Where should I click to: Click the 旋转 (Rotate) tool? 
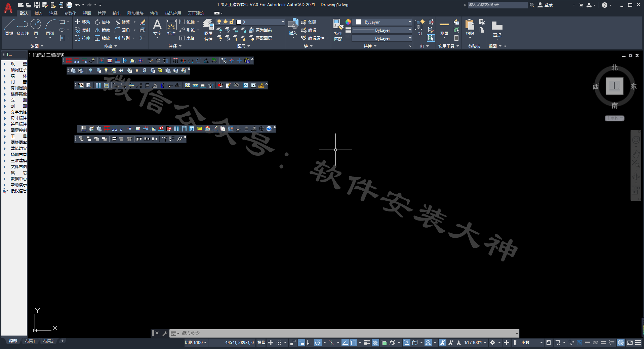[103, 22]
